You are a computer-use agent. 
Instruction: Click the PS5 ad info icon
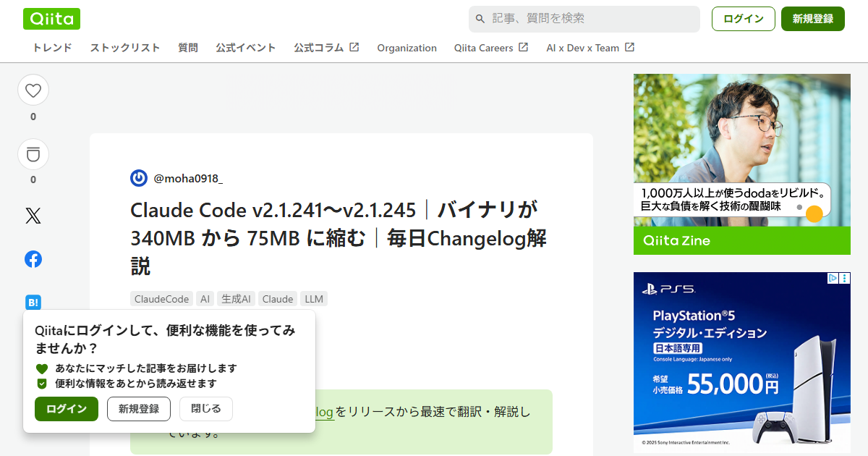click(x=833, y=278)
